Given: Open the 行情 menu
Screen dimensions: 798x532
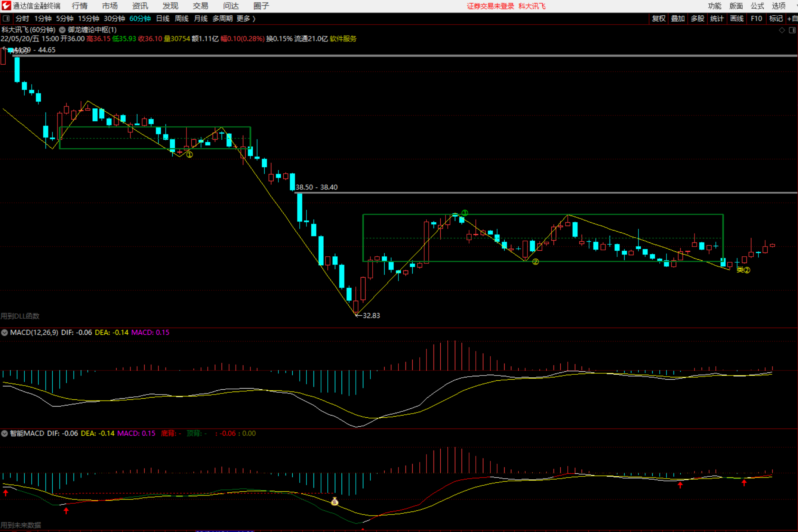Looking at the screenshot, I should (79, 6).
